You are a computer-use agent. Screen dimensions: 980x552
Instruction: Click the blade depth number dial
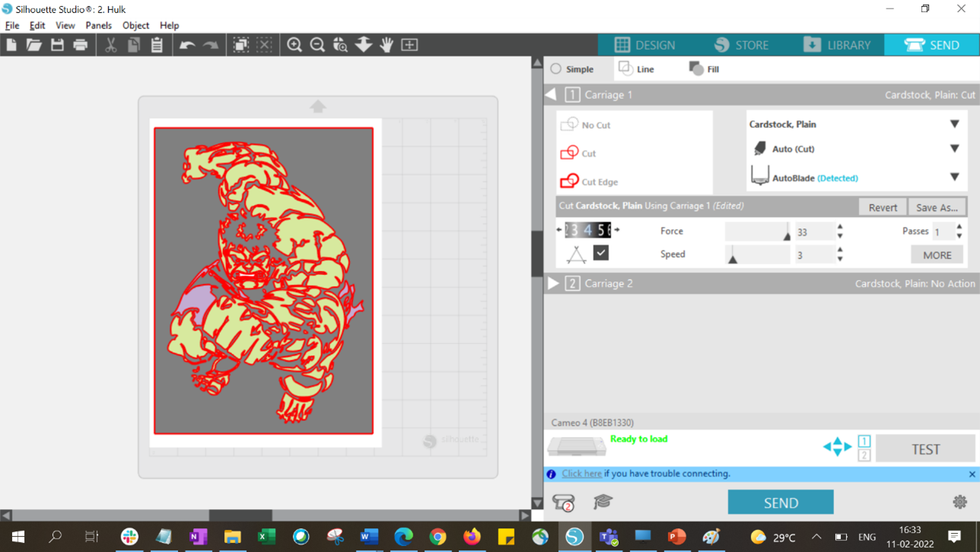pos(587,230)
